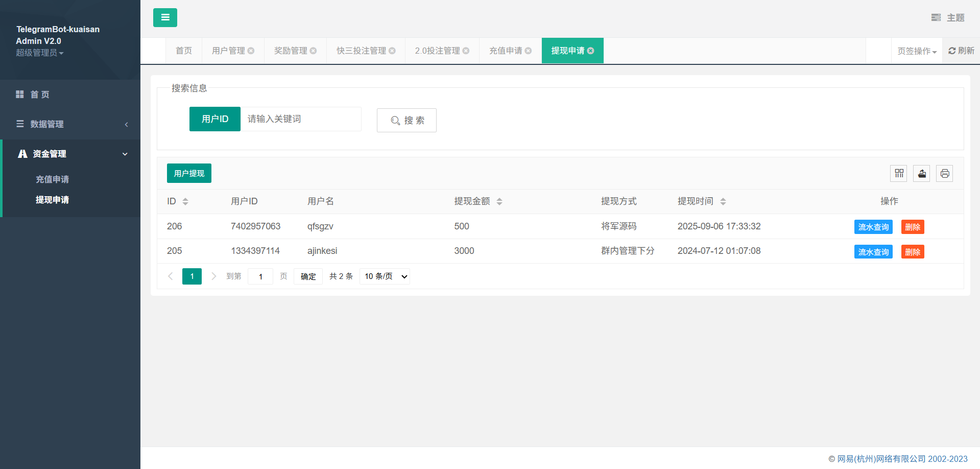Focus the 请输入关键词 search input
980x469 pixels.
tap(301, 119)
